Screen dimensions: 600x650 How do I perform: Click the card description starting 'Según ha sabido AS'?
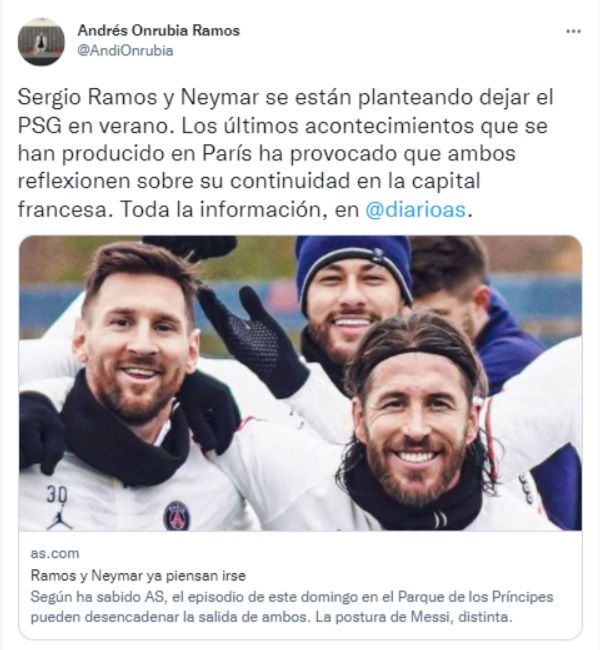pyautogui.click(x=292, y=607)
